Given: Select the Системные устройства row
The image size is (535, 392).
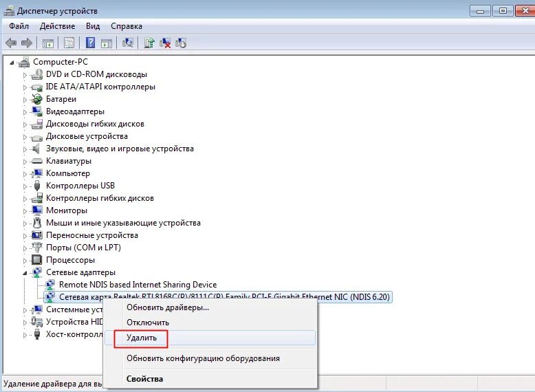Looking at the screenshot, I should point(74,309).
